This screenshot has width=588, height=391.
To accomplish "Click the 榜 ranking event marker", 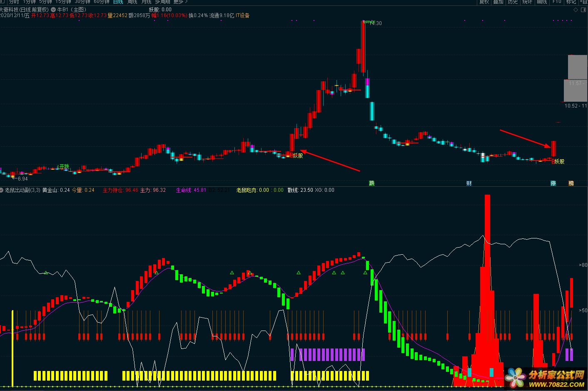I will [571, 183].
